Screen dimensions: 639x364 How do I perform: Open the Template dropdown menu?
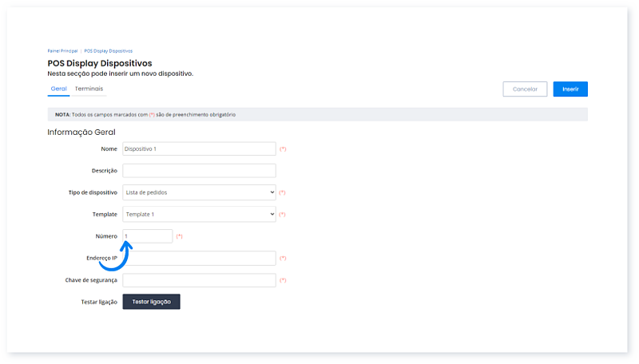[x=199, y=214]
